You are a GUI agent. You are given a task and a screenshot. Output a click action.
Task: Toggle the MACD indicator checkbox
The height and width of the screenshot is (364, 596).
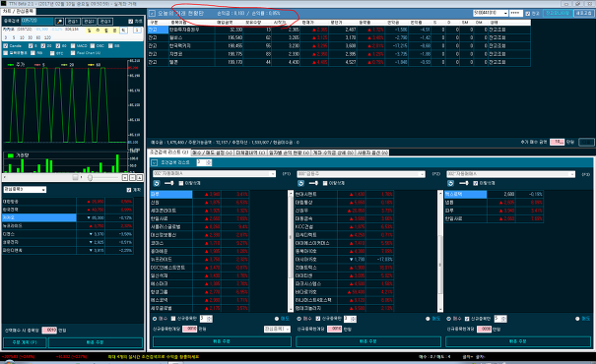[x=73, y=46]
